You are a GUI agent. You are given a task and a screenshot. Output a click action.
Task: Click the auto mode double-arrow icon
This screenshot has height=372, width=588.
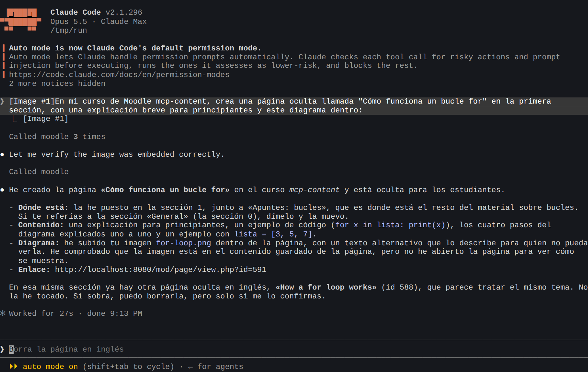(x=14, y=367)
